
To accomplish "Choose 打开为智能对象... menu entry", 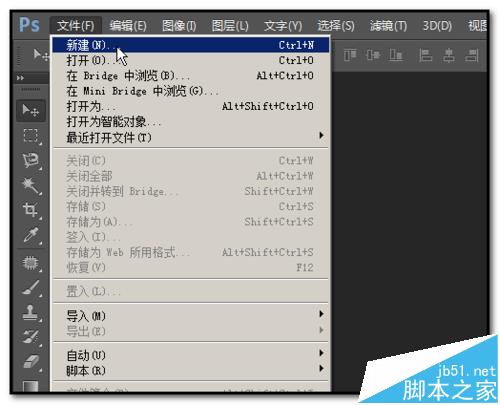I will [x=191, y=122].
